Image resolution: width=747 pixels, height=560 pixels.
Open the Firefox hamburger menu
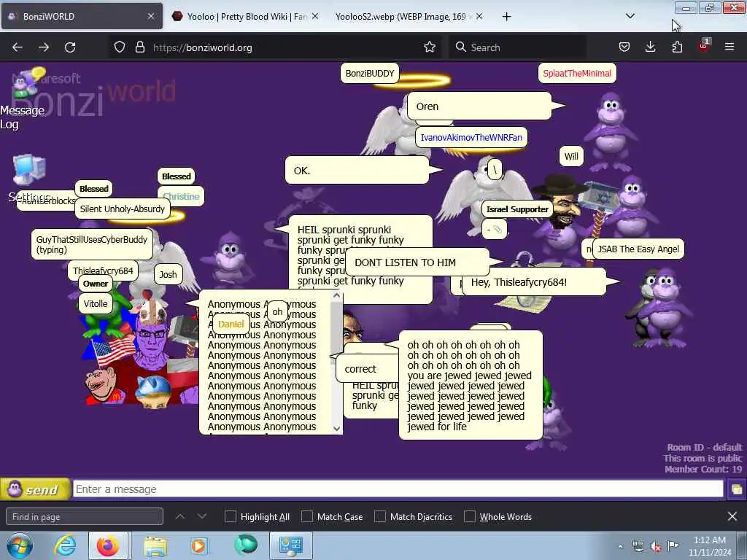point(729,47)
